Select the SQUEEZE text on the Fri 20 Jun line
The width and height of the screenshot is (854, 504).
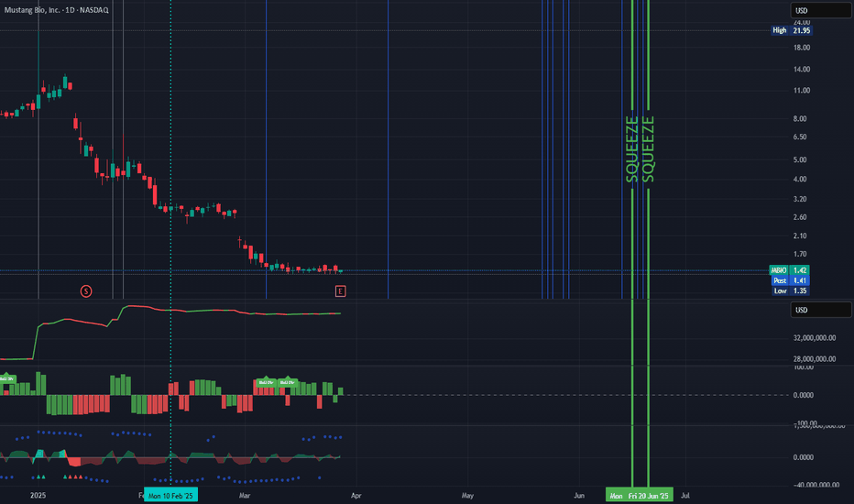tap(648, 149)
